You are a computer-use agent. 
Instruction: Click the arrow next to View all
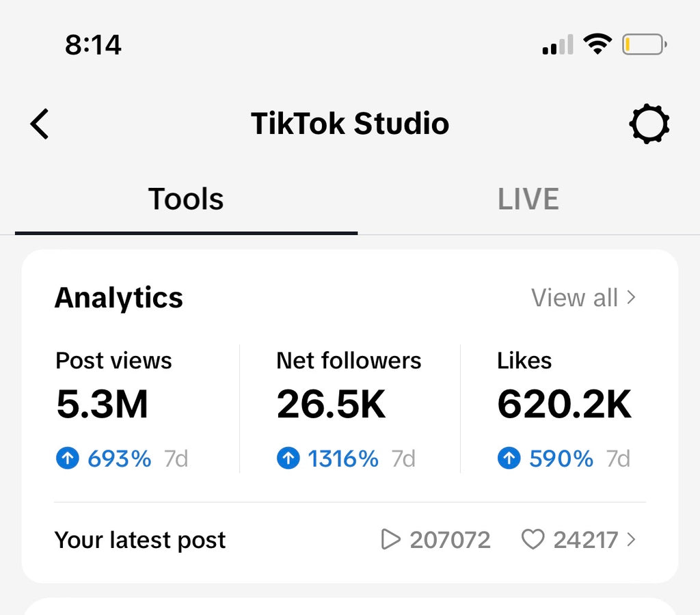pyautogui.click(x=630, y=297)
